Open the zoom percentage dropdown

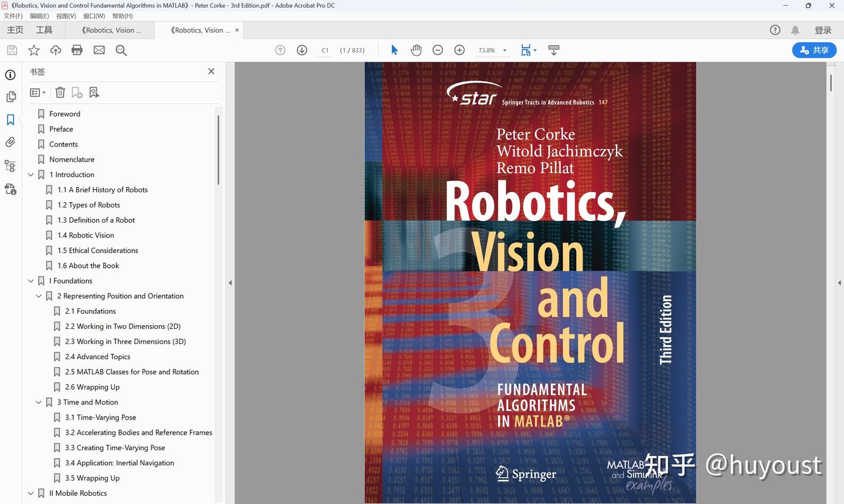click(x=504, y=50)
